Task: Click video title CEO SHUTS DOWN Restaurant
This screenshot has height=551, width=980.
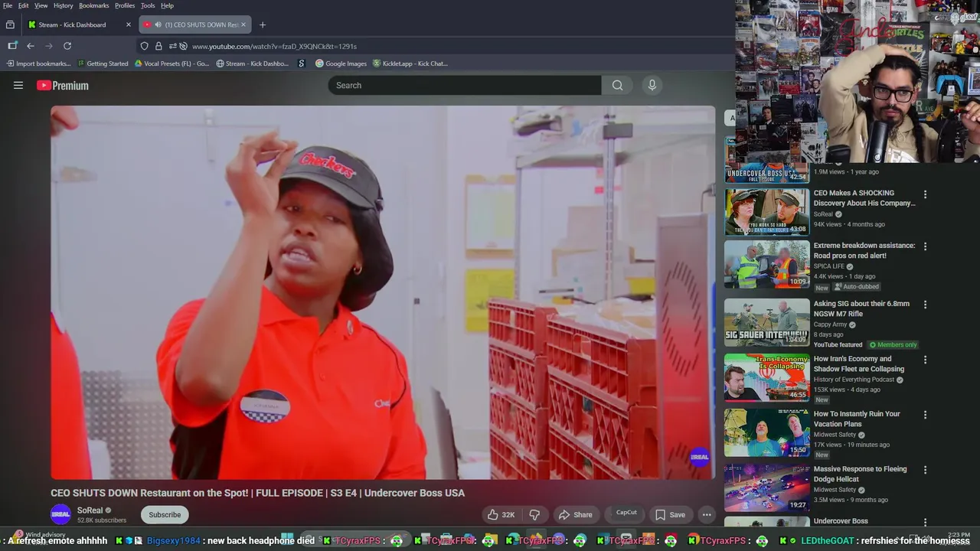Action: tap(257, 493)
